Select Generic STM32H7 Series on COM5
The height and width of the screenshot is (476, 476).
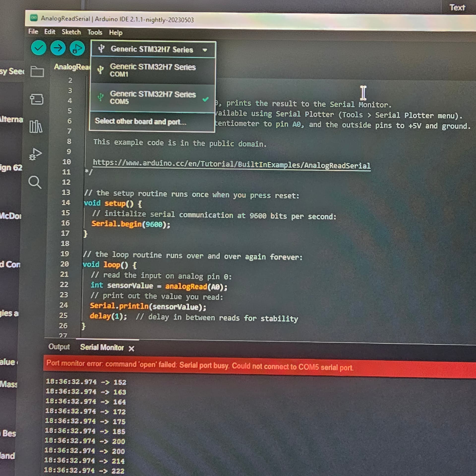coord(152,98)
